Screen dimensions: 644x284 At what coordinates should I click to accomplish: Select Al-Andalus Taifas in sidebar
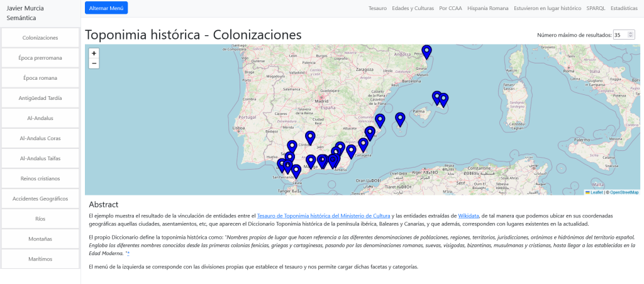(x=40, y=158)
